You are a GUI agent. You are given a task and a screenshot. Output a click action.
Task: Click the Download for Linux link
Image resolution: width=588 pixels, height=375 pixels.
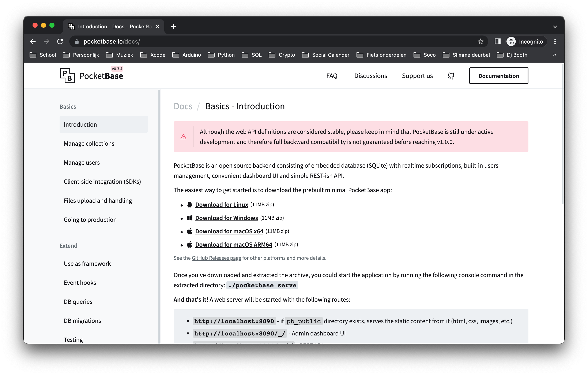[x=222, y=205]
